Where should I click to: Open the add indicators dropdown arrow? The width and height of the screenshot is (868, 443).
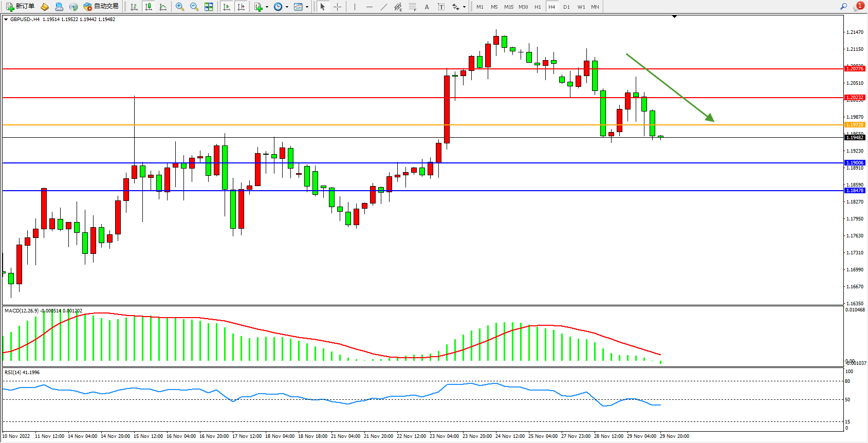pos(267,7)
